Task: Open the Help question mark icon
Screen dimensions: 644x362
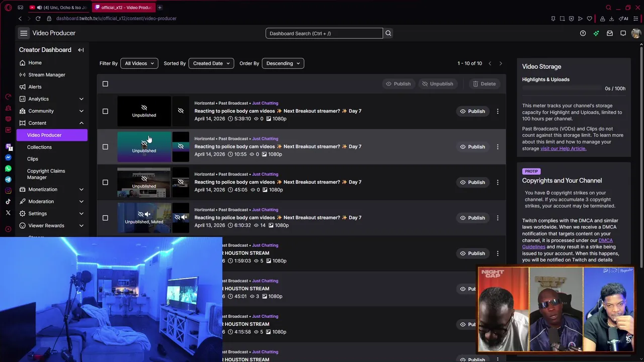Action: (583, 33)
